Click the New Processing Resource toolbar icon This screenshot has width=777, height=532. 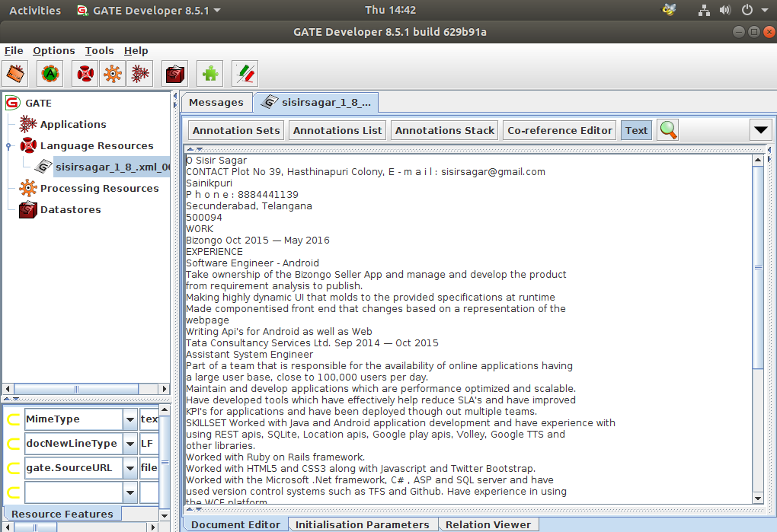pos(112,74)
